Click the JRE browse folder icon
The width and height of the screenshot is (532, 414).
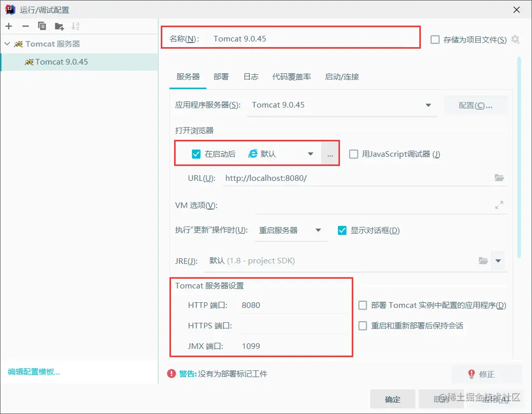(x=483, y=261)
